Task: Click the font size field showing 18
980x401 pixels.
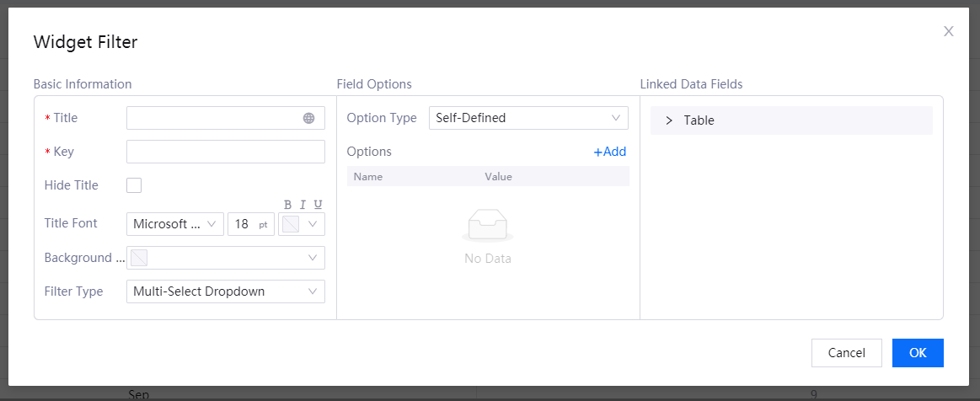Action: click(244, 224)
